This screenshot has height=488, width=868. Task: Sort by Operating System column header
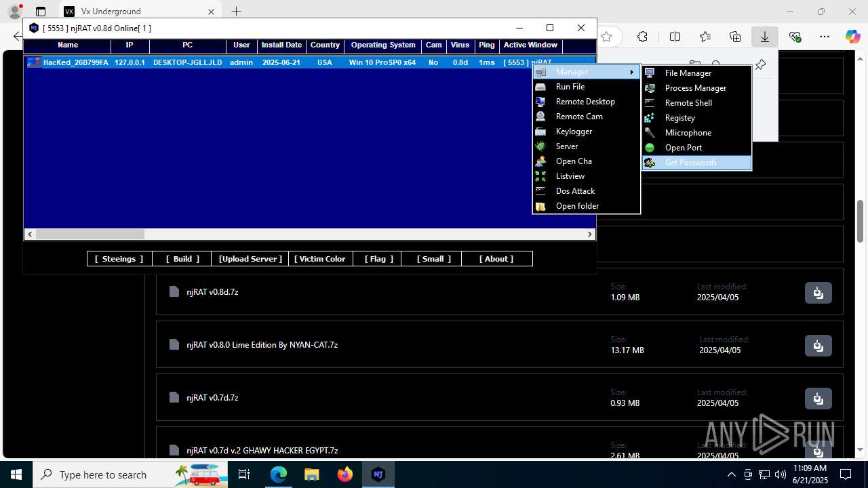[383, 45]
